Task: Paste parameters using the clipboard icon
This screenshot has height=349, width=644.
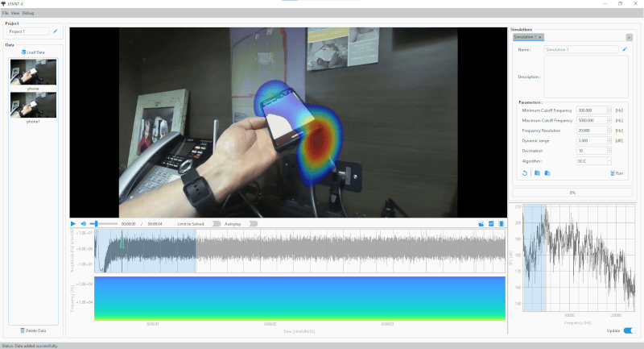Action: [547, 173]
